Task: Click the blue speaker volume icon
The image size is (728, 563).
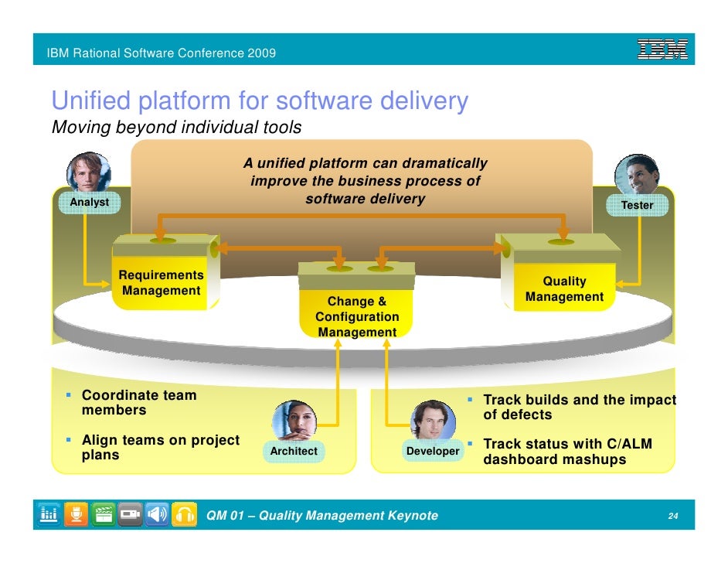Action: pyautogui.click(x=157, y=515)
